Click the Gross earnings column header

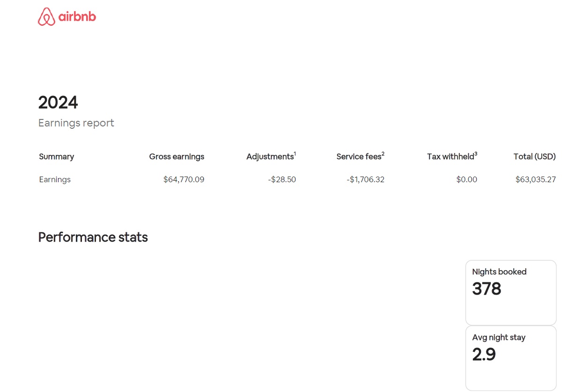pyautogui.click(x=177, y=157)
